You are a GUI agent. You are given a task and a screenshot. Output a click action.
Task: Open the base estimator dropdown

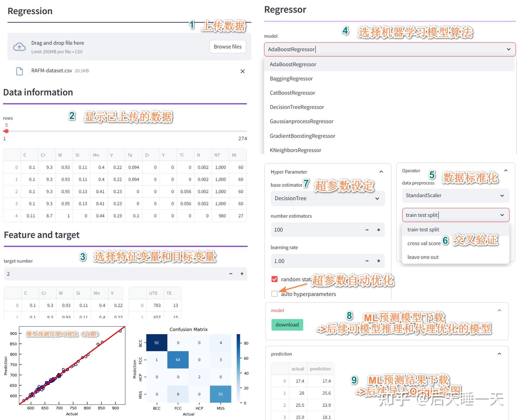[327, 198]
